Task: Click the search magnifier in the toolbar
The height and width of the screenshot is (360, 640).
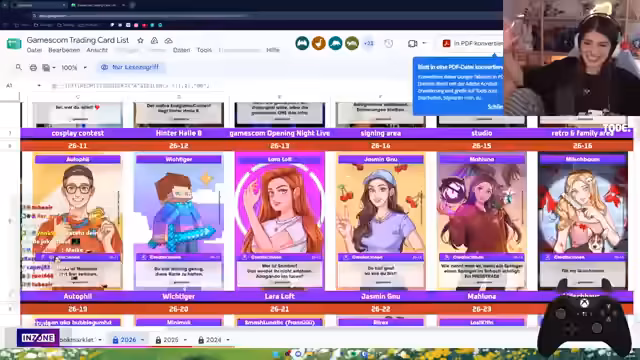Action: tap(19, 67)
